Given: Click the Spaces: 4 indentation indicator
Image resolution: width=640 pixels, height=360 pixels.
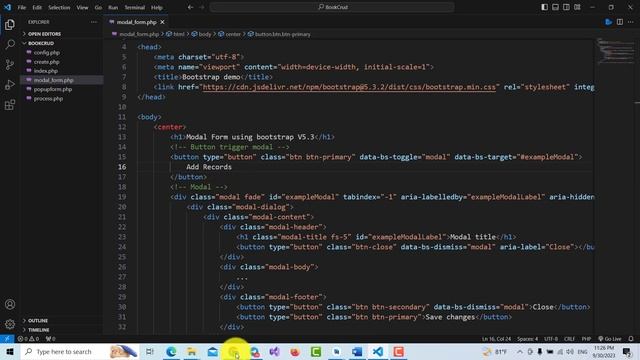Looking at the screenshot, I should [527, 339].
